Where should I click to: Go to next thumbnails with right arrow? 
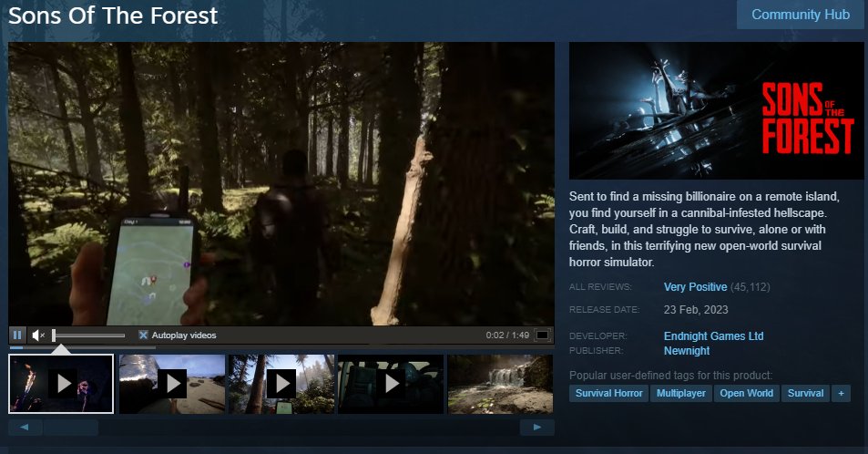(x=537, y=427)
